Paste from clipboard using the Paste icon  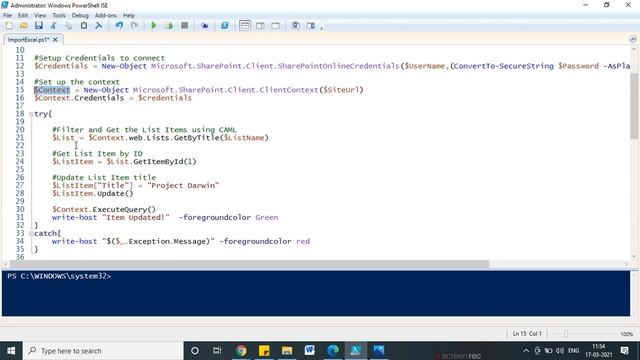pyautogui.click(x=84, y=26)
